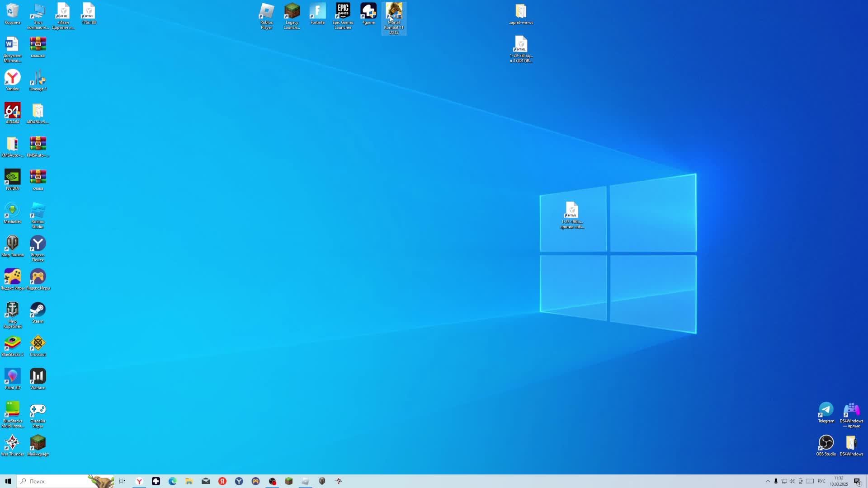868x488 pixels.
Task: Open File Explorer from the taskbar
Action: coord(189,481)
